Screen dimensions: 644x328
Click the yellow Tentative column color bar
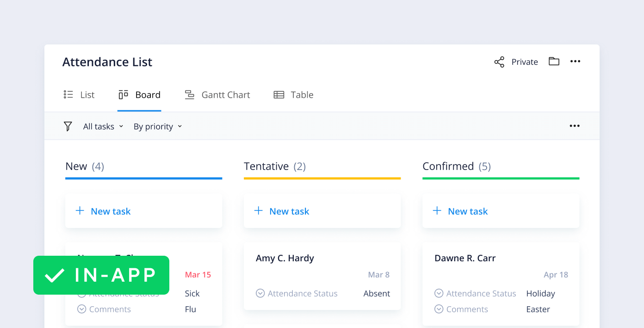[322, 178]
